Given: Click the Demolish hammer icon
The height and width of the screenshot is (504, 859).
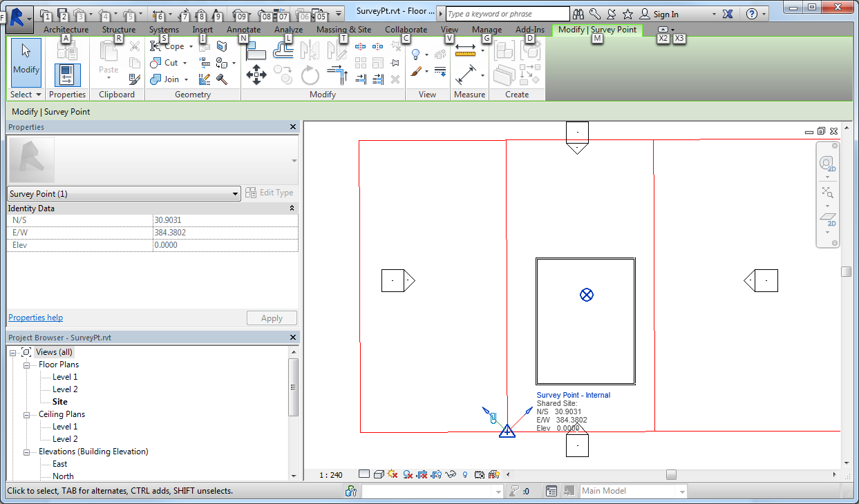Looking at the screenshot, I should coord(222,79).
